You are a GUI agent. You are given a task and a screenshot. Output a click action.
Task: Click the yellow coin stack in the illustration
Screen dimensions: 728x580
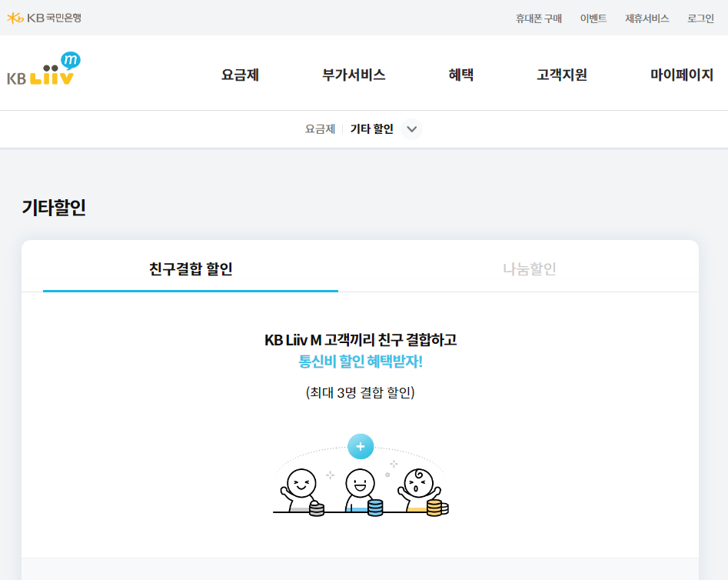pos(434,506)
